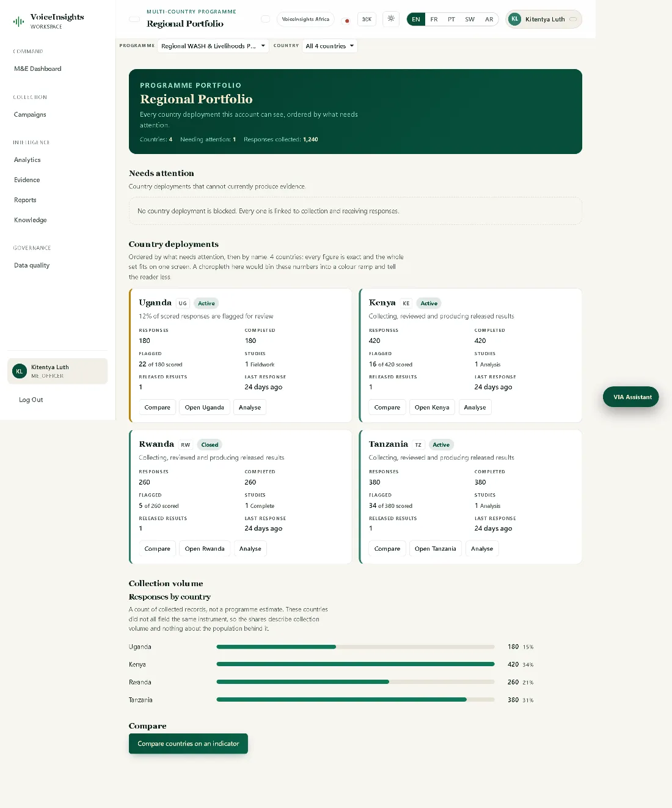
Task: Click the Open Tanzania button
Action: pos(436,549)
